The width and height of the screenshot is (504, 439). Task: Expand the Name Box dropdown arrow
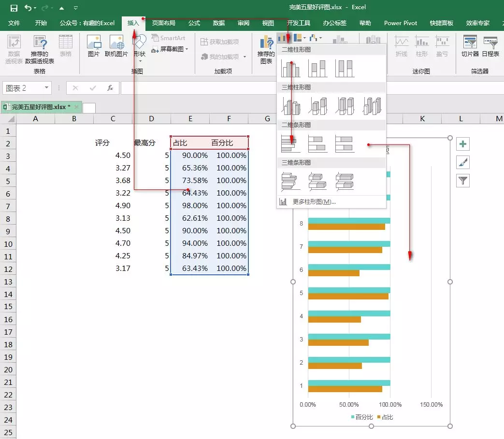coord(47,88)
